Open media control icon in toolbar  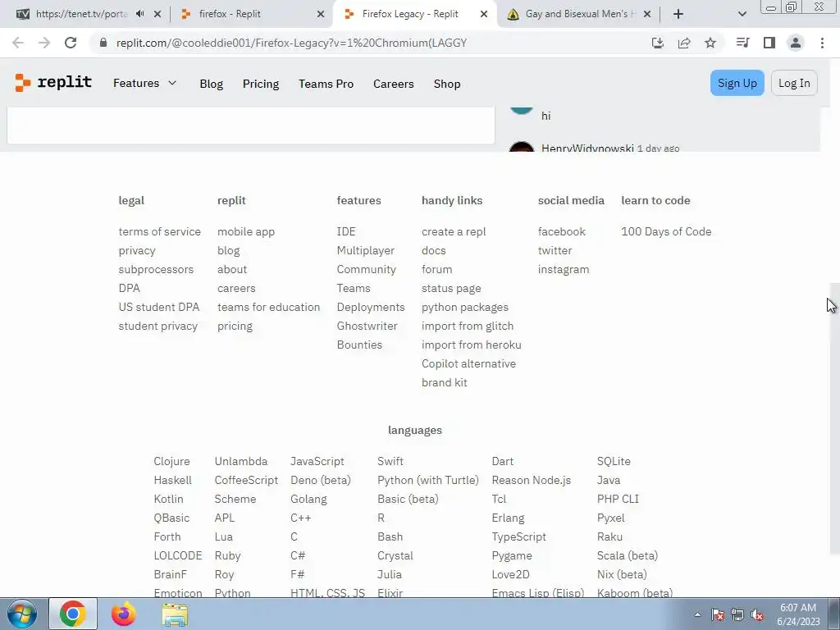coord(742,43)
